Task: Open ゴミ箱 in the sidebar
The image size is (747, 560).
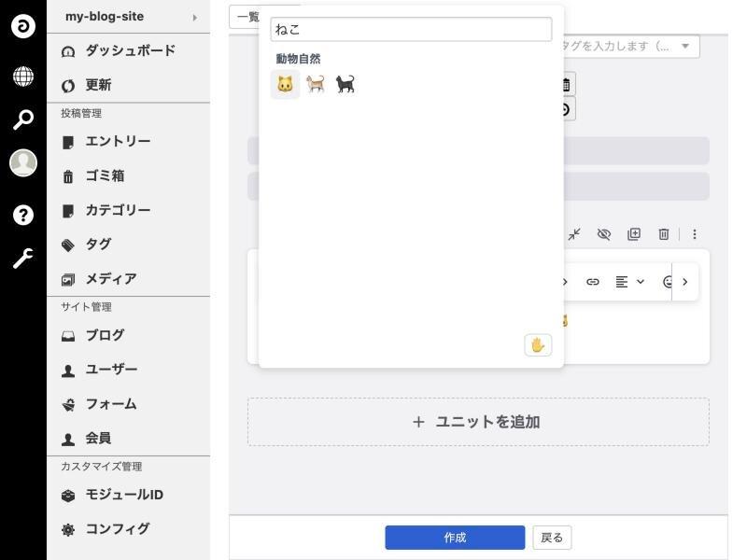Action: point(129,176)
